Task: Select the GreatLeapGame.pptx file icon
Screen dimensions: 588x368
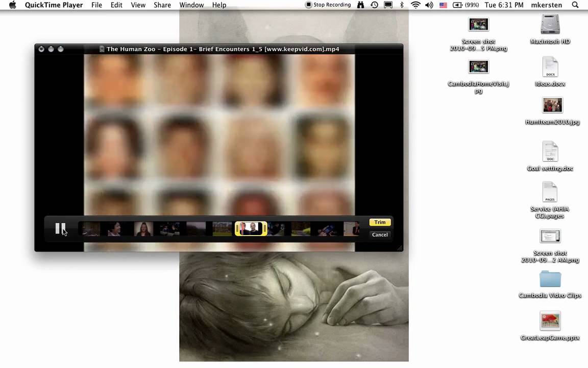Action: coord(550,320)
